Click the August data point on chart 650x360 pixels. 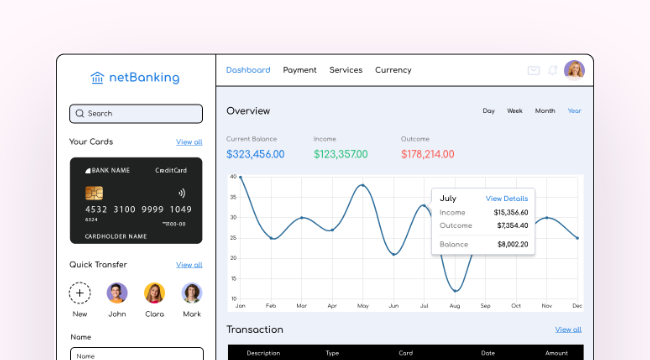[x=455, y=291]
